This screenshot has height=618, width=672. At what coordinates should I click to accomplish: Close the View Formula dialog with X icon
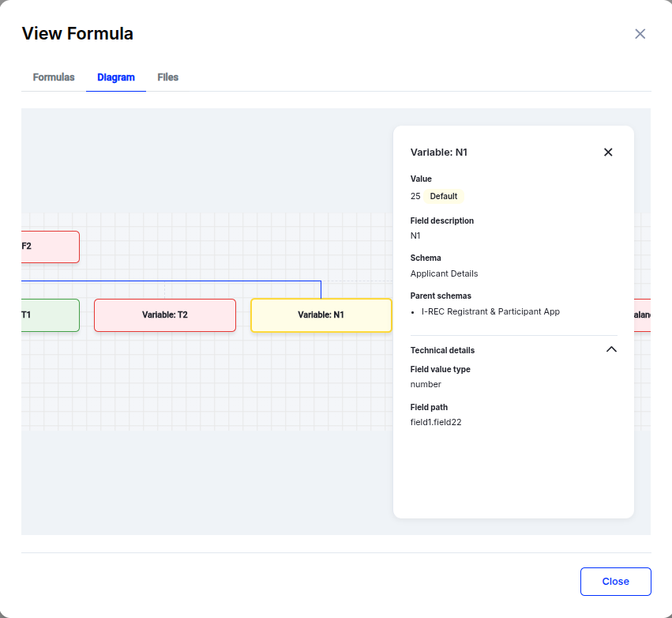[x=640, y=34]
